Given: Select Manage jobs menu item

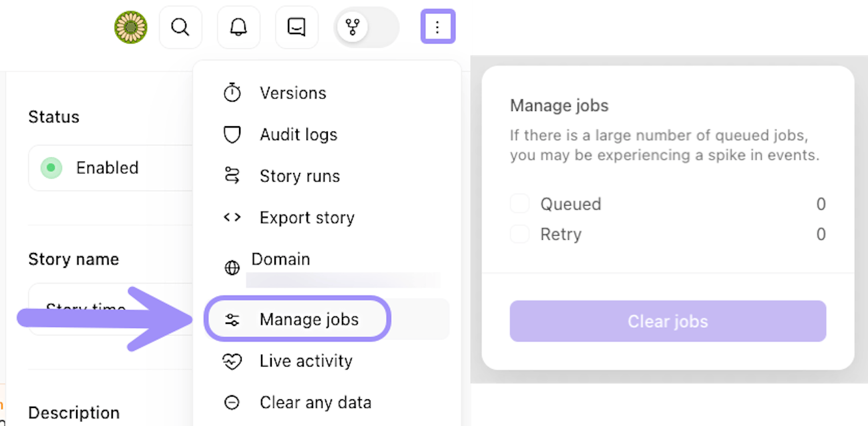Looking at the screenshot, I should pyautogui.click(x=308, y=320).
